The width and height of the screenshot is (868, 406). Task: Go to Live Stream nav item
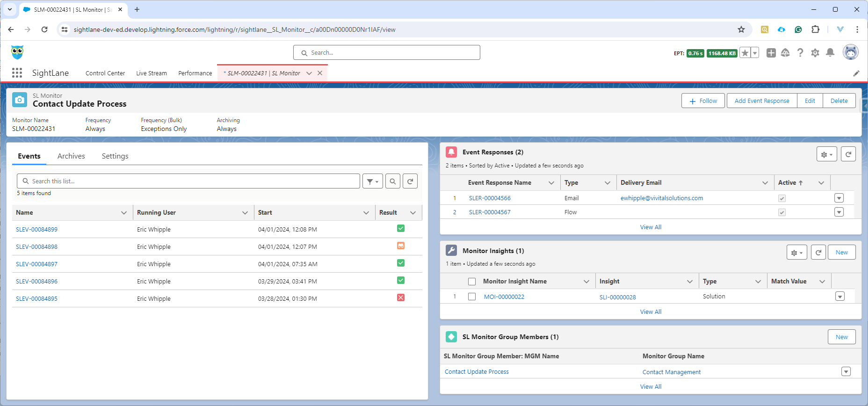click(152, 73)
